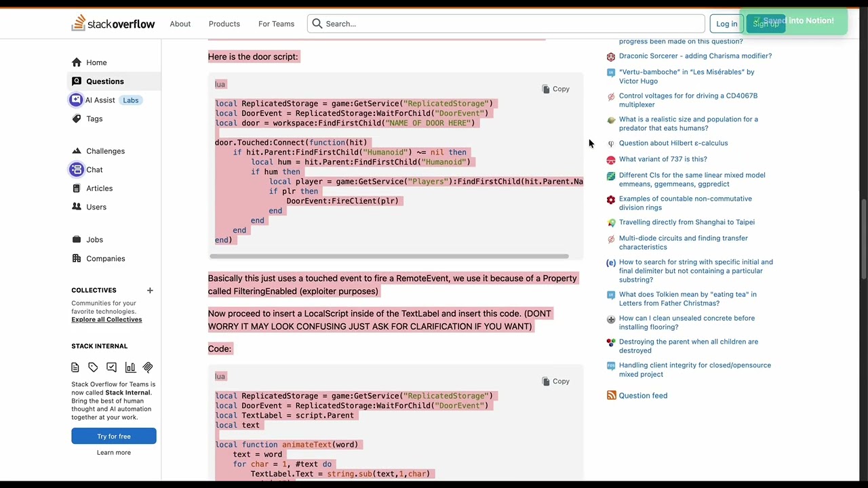
Task: Click the search magnifier icon
Action: [317, 24]
